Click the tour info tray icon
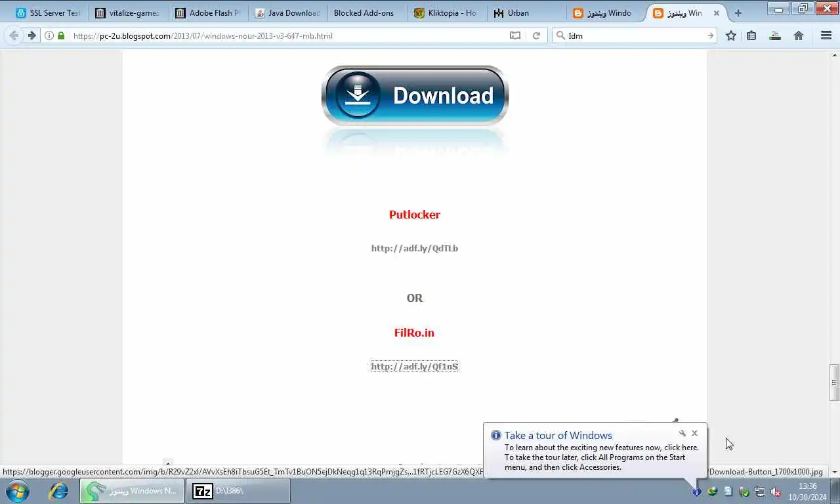 696,492
